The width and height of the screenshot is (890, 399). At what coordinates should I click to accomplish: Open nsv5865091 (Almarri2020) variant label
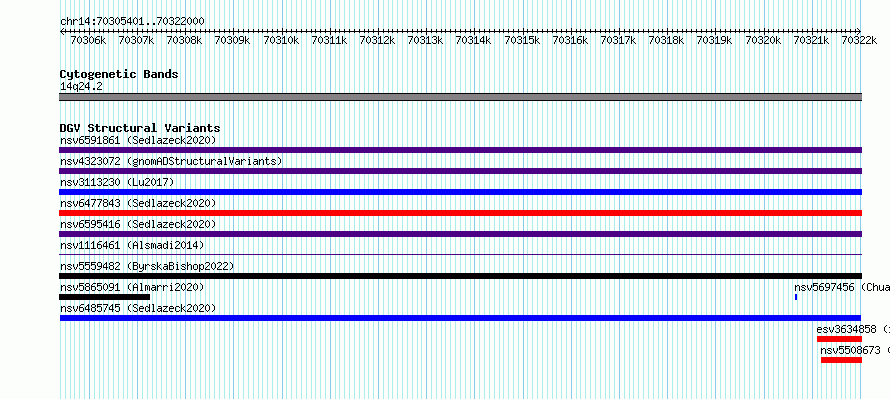click(132, 287)
